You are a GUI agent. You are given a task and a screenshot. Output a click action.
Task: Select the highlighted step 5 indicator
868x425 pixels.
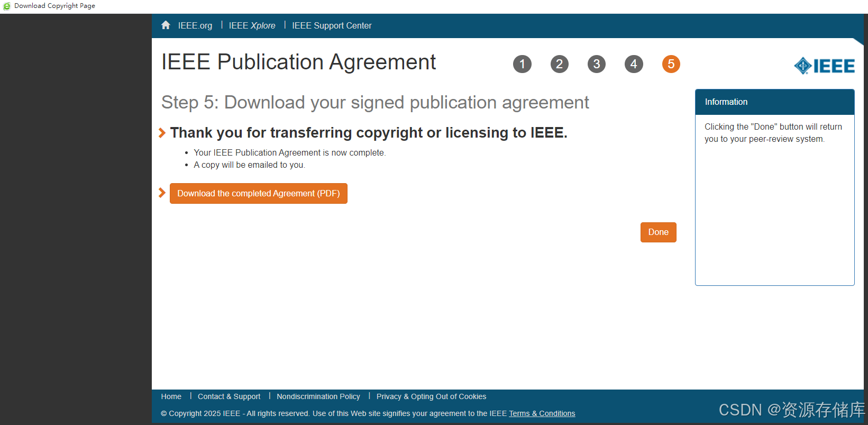tap(671, 64)
